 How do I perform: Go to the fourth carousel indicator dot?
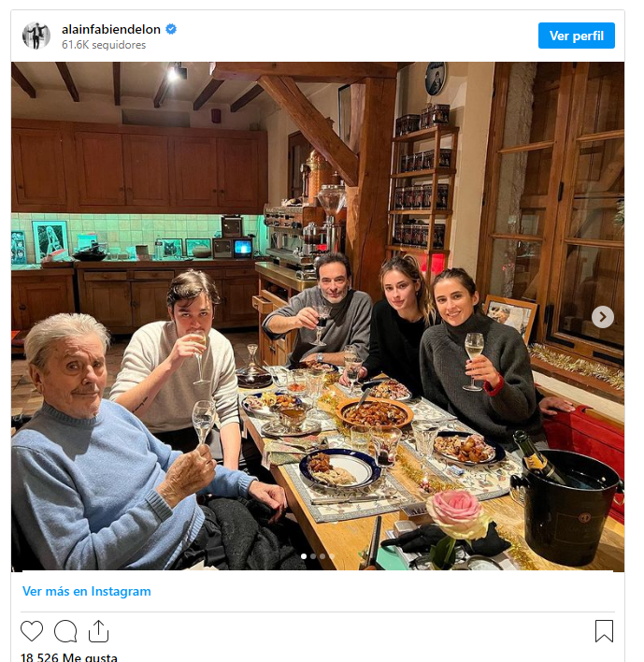pyautogui.click(x=332, y=556)
